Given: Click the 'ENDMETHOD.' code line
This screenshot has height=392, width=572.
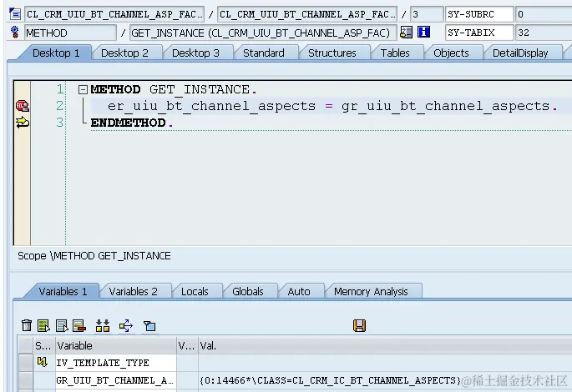Looking at the screenshot, I should [x=132, y=123].
